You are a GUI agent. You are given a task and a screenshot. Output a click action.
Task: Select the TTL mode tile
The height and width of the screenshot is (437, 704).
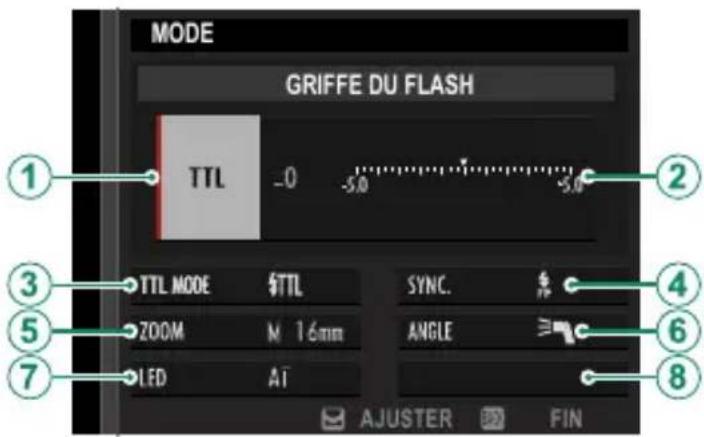pos(208,177)
